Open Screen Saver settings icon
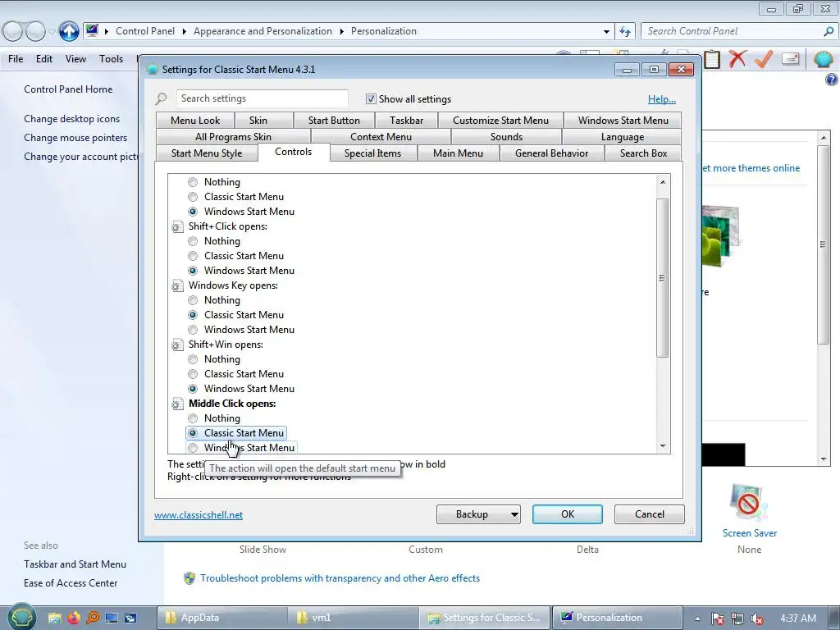The width and height of the screenshot is (840, 630). pyautogui.click(x=749, y=504)
